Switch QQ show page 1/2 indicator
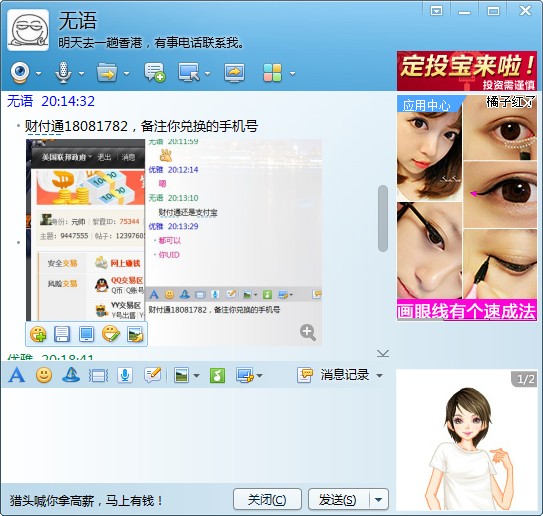543x516 pixels. [x=525, y=379]
